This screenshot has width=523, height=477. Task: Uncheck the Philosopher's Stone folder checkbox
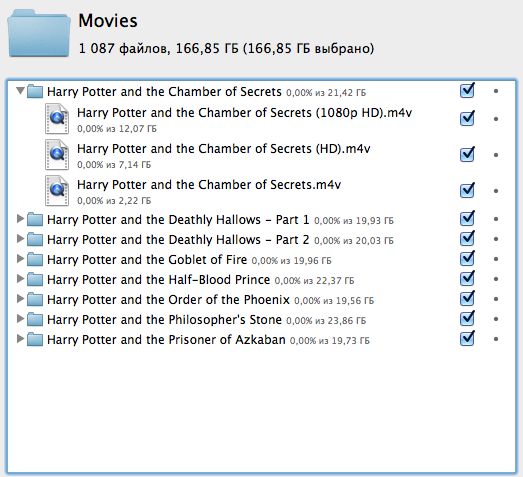pyautogui.click(x=467, y=319)
